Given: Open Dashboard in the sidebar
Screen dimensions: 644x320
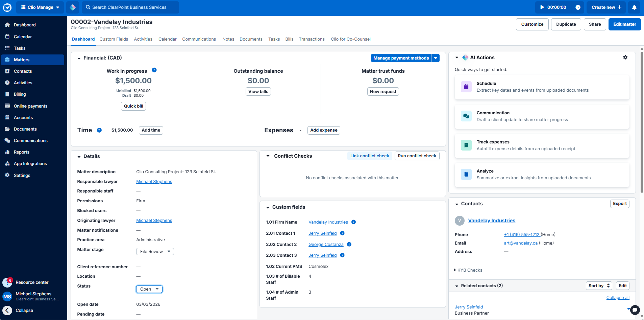Looking at the screenshot, I should coord(32,25).
